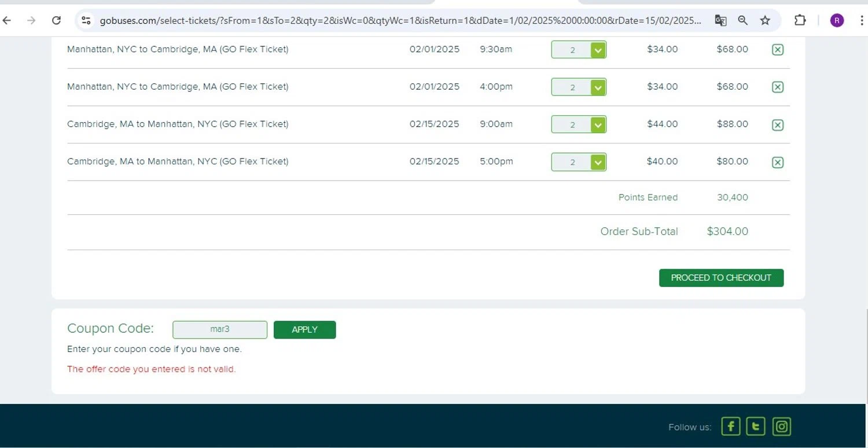Image resolution: width=868 pixels, height=448 pixels.
Task: Click 'Follow us:' footer text
Action: coord(690,427)
